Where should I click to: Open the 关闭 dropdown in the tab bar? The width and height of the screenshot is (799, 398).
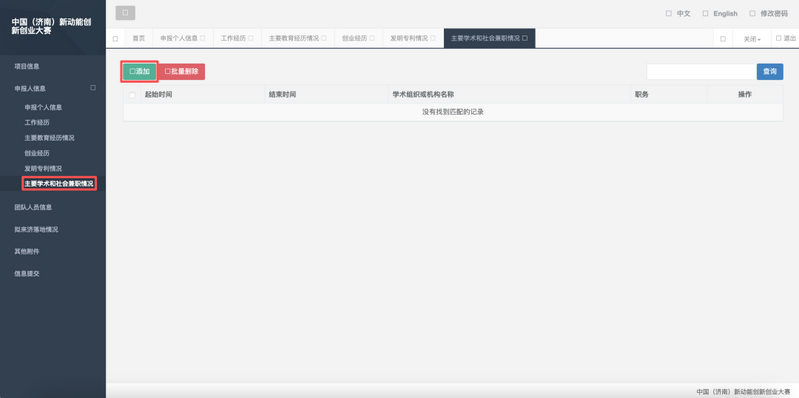(752, 39)
